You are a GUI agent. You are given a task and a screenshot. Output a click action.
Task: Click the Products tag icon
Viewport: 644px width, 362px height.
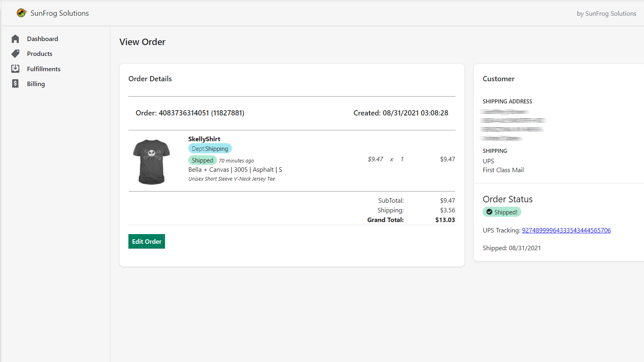(x=15, y=53)
